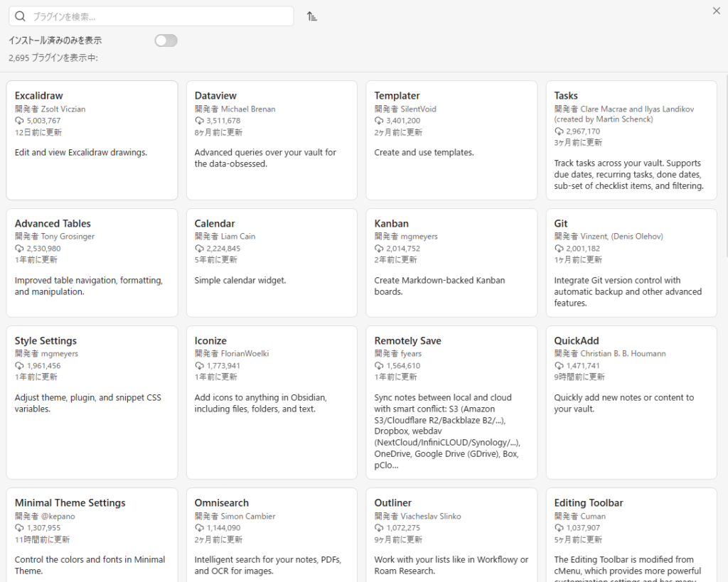
Task: Click the Tasks plugin download icon
Action: click(559, 131)
